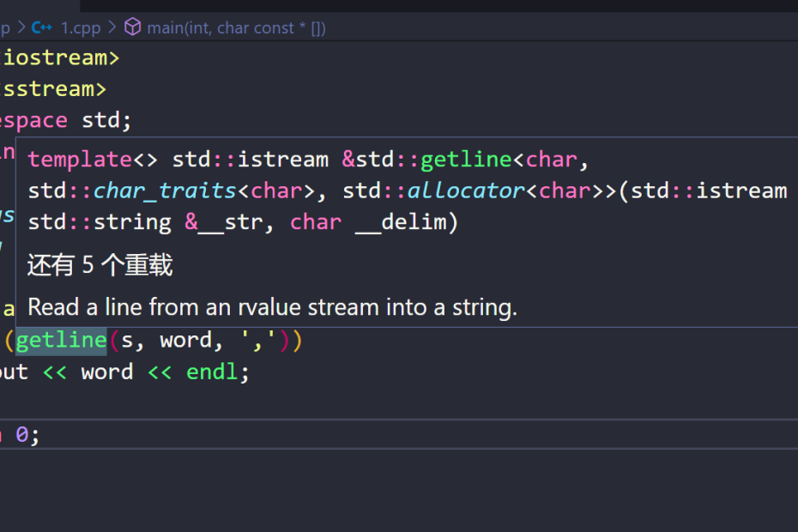The image size is (798, 532).
Task: Click the breadcrumb chevron before C++ icon
Action: pyautogui.click(x=21, y=27)
